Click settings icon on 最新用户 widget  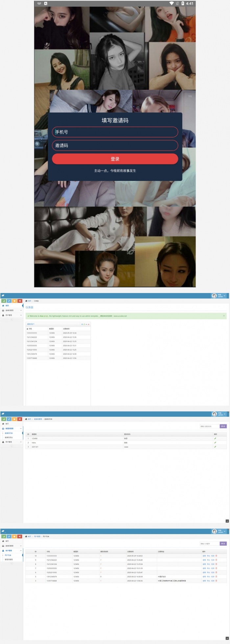[82, 324]
